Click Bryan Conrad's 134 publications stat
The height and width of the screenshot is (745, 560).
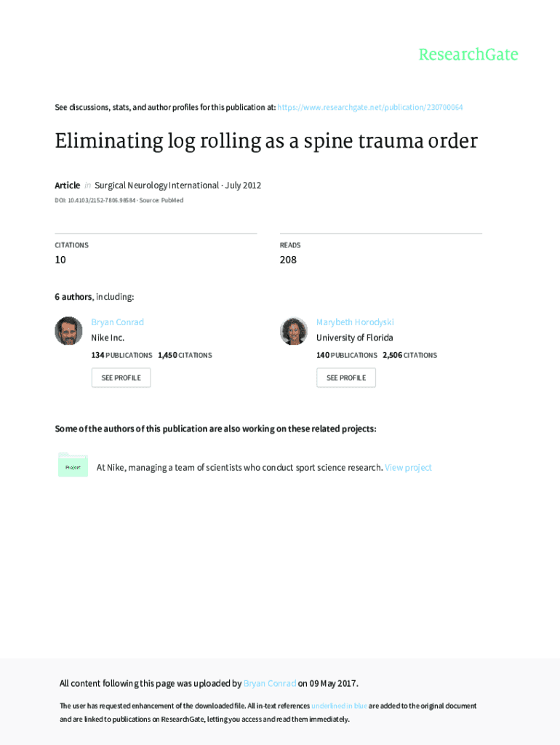(121, 355)
